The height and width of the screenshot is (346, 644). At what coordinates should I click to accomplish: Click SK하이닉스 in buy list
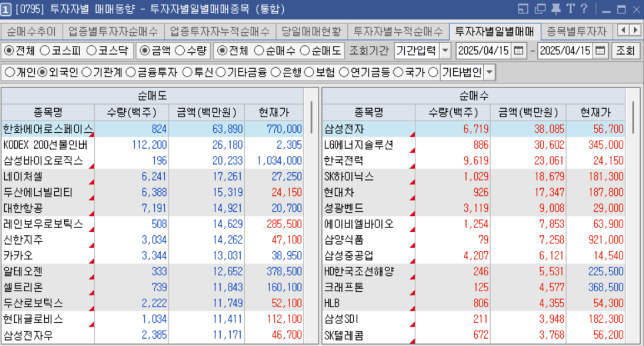point(349,177)
